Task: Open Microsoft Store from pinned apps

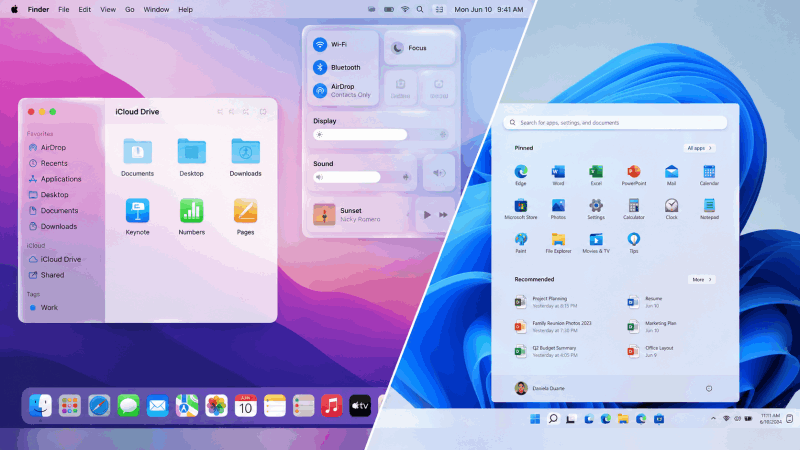Action: (x=520, y=209)
